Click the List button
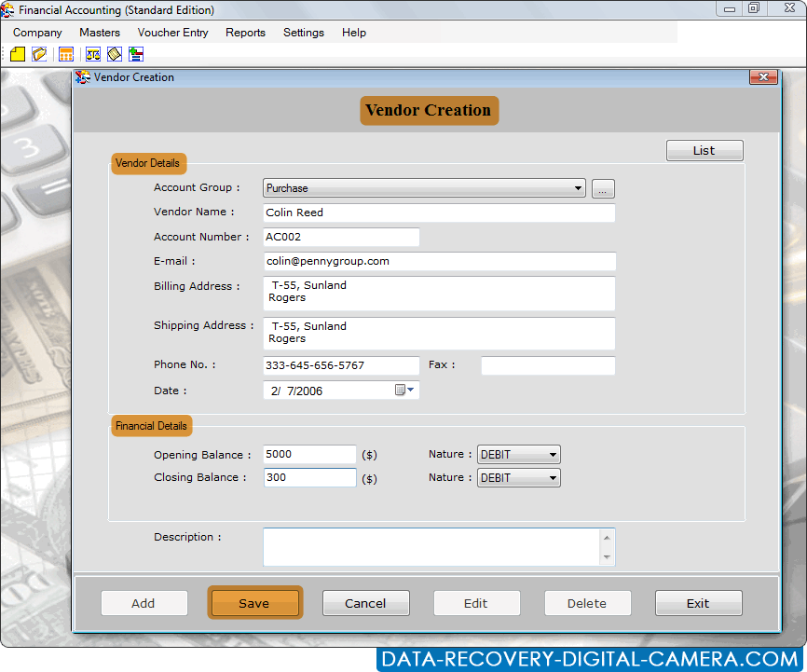Image resolution: width=807 pixels, height=672 pixels. [704, 150]
